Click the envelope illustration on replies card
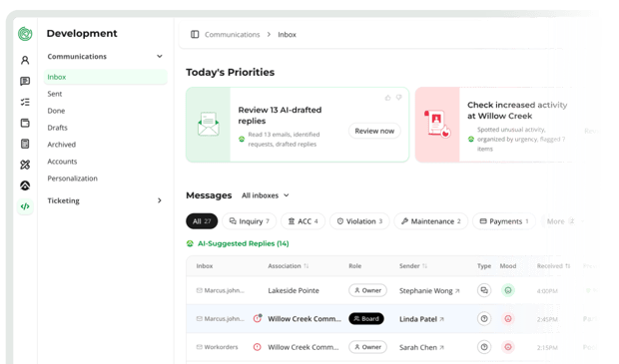 (208, 125)
